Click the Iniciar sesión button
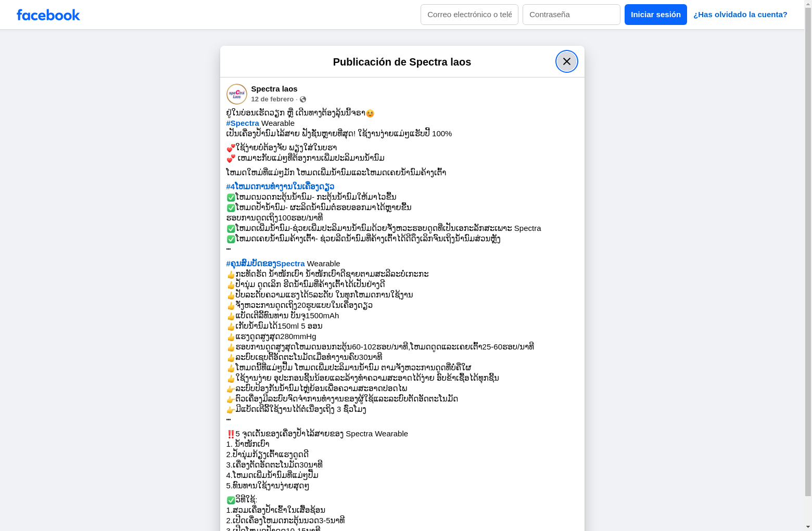This screenshot has height=531, width=812. pos(656,15)
